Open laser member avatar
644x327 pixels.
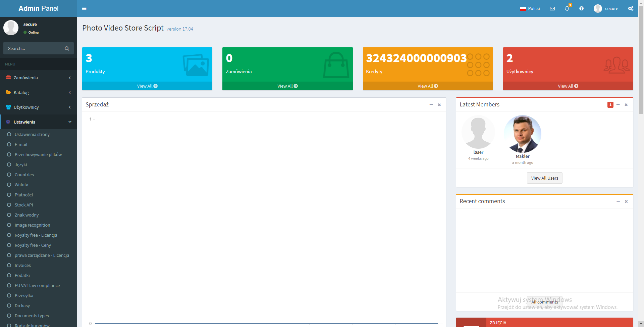click(x=478, y=132)
